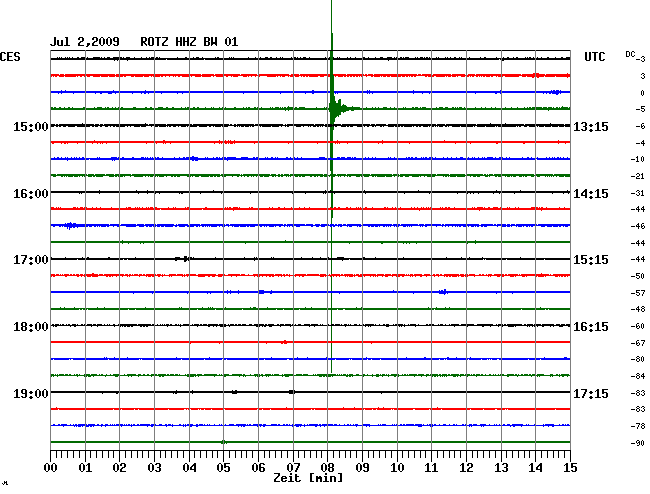Click minute tick label '07' on axis

click(293, 467)
